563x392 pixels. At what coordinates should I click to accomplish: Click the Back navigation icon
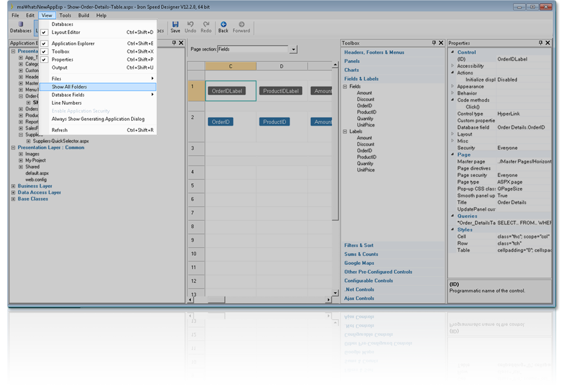tap(222, 24)
